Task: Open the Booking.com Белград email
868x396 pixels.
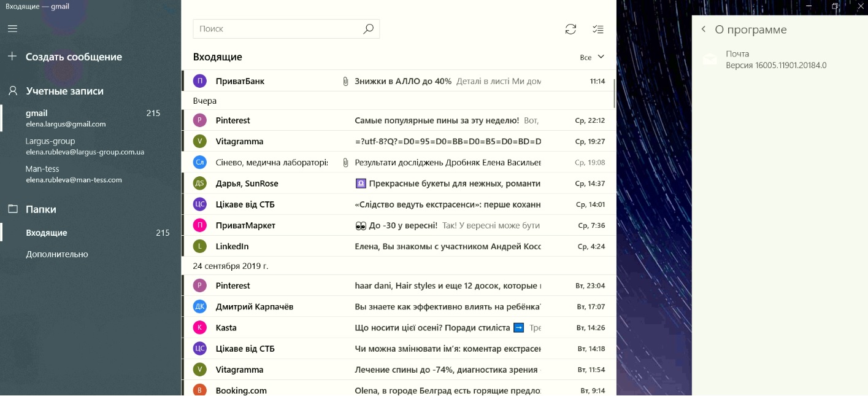Action: [399, 389]
